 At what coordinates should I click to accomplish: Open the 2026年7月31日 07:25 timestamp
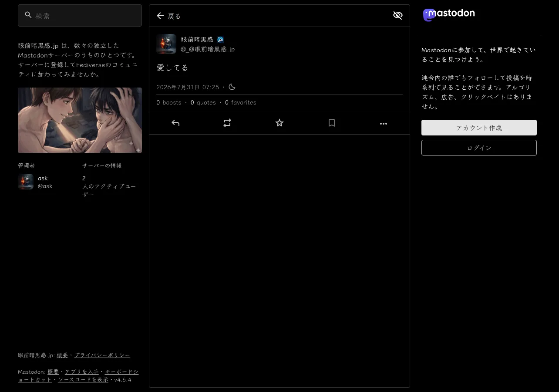coord(188,87)
